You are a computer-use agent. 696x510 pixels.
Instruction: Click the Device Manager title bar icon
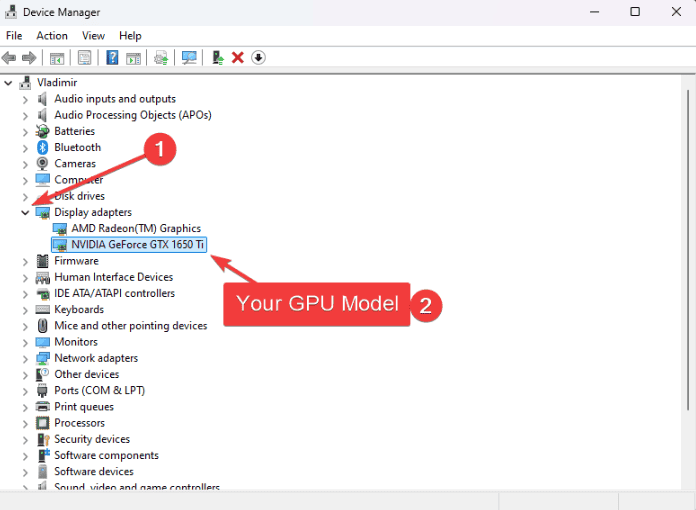click(x=11, y=12)
